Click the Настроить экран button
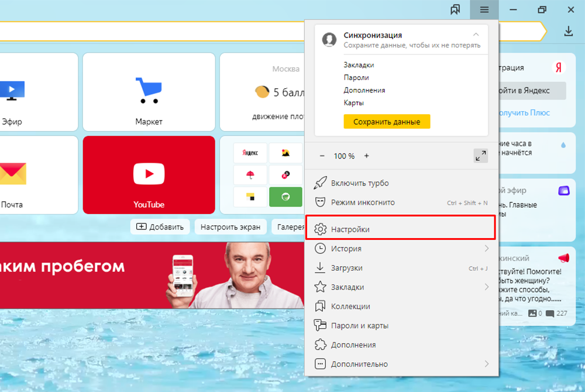This screenshot has height=392, width=585. (x=230, y=227)
